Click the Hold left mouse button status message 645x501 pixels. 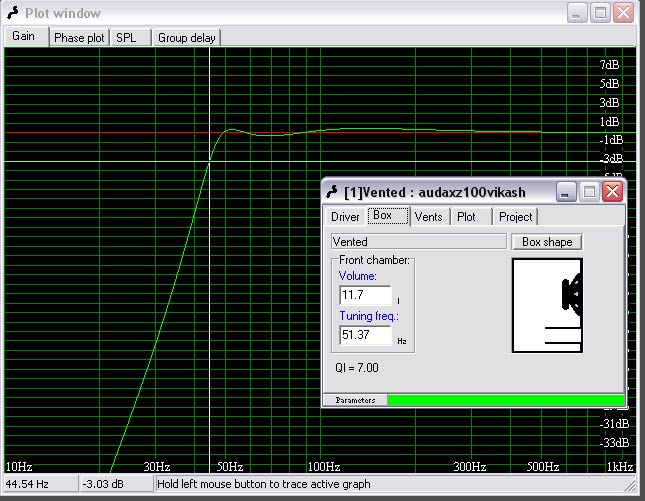click(x=264, y=484)
